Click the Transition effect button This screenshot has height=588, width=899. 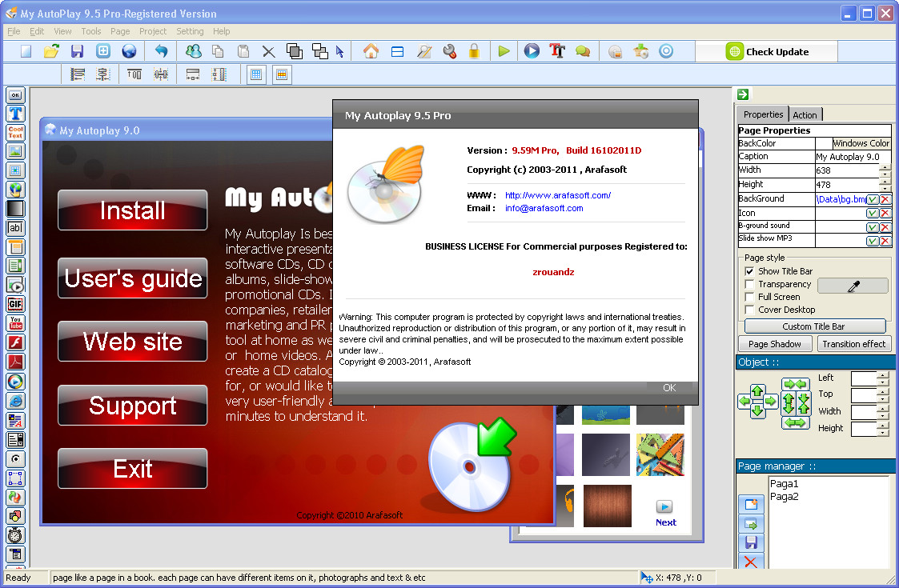pyautogui.click(x=853, y=344)
